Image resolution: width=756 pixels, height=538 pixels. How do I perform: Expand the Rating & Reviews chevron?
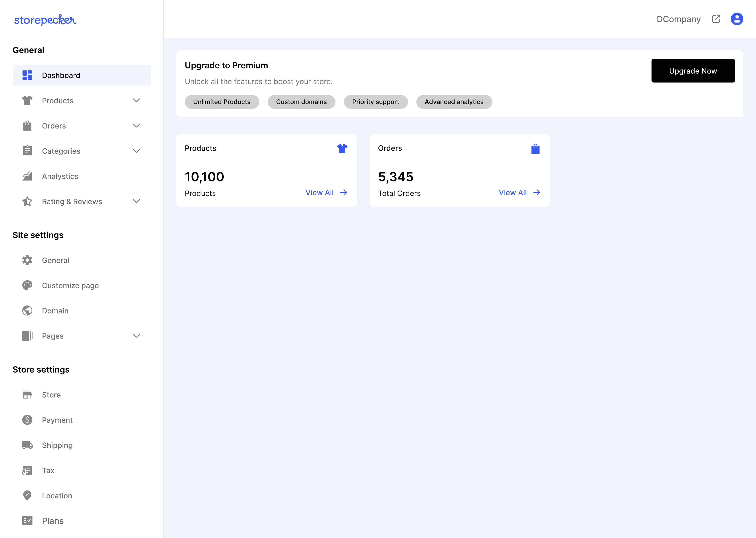click(x=136, y=201)
